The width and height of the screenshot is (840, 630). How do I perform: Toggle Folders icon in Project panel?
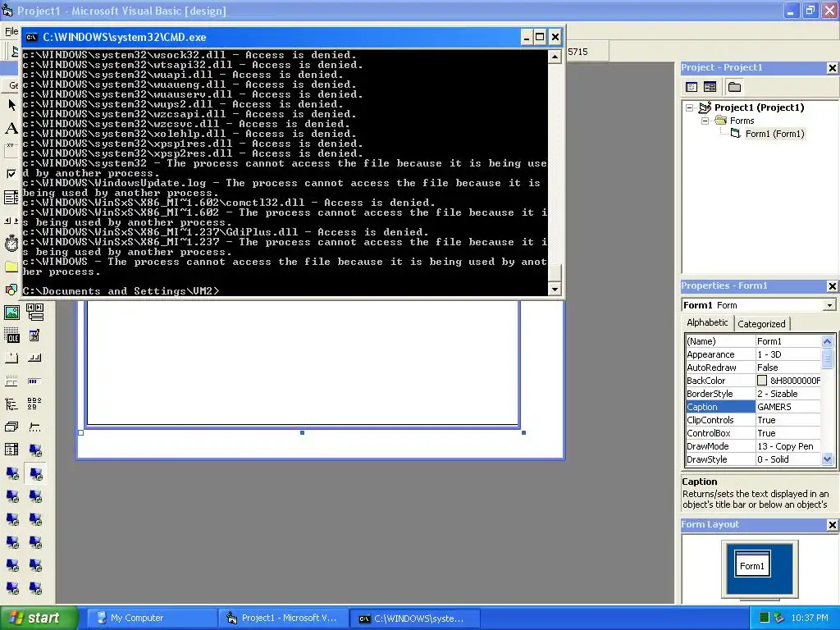[734, 87]
